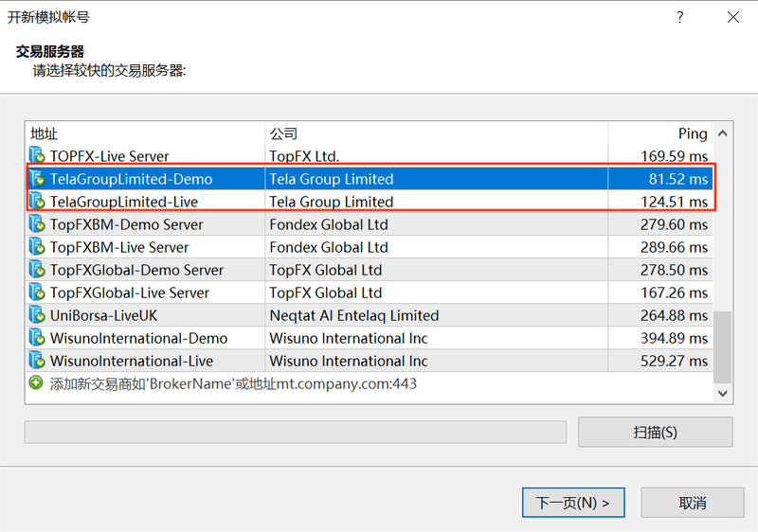Click the TelaGroupLimited-Demo server icon
The width and height of the screenshot is (758, 532).
coord(37,179)
